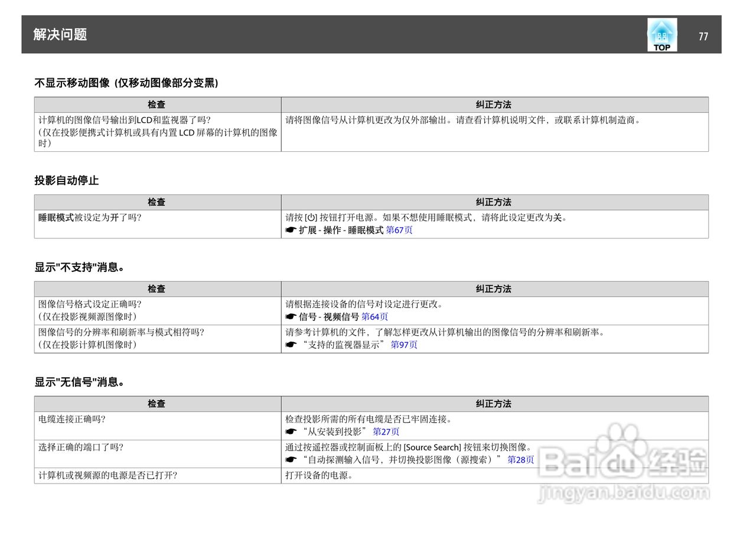Click the hand pointer icon before 扩展 - 操作
This screenshot has height=535, width=756.
[x=291, y=230]
